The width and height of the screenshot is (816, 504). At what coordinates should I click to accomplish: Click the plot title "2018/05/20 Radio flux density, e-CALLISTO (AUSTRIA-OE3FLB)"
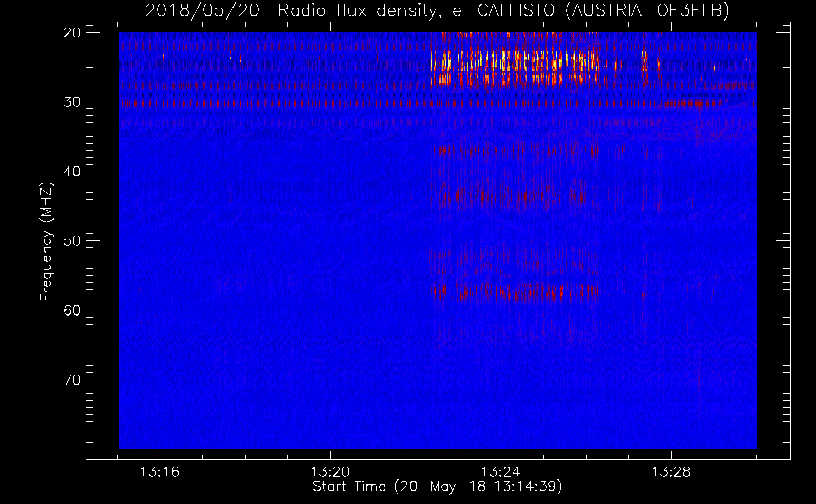click(437, 10)
